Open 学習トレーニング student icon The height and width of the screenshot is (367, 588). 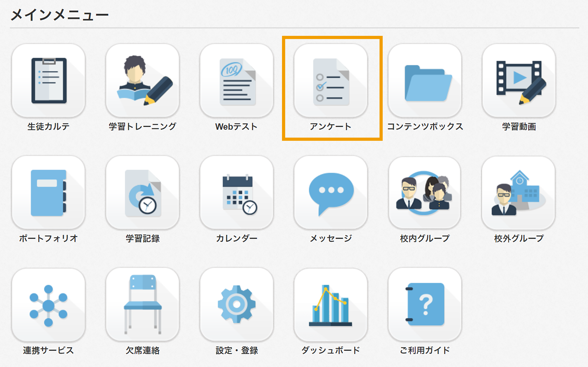coord(143,80)
